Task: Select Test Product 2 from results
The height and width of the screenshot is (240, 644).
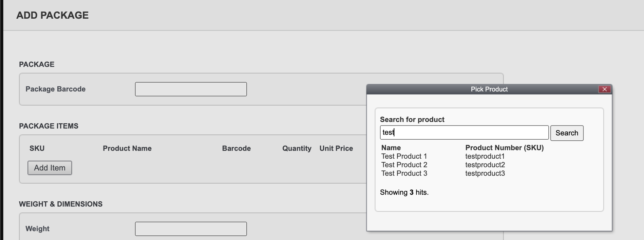Action: coord(404,165)
